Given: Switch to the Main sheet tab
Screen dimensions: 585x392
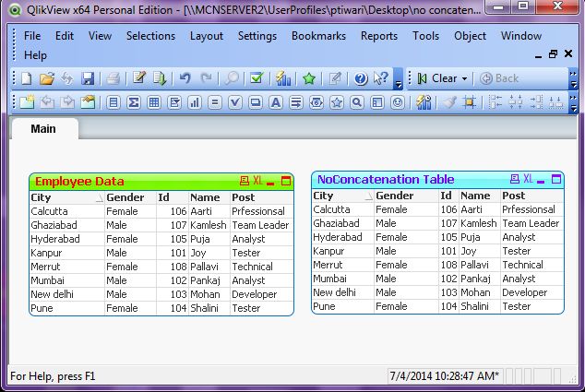Looking at the screenshot, I should pyautogui.click(x=43, y=129).
